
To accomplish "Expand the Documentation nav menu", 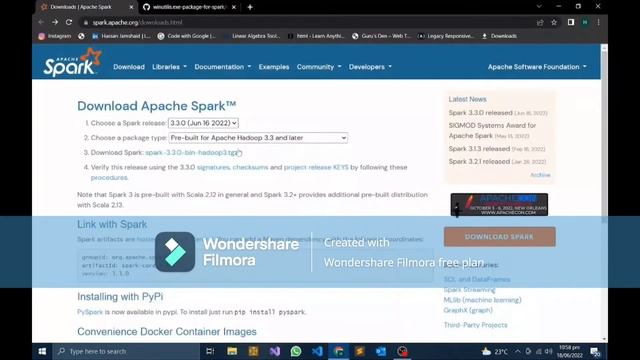I will pos(223,67).
